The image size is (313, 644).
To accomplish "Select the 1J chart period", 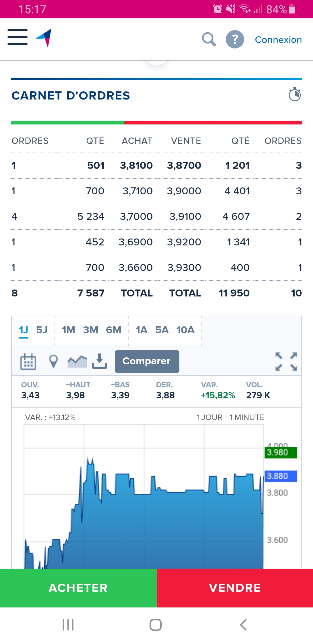I will [23, 330].
